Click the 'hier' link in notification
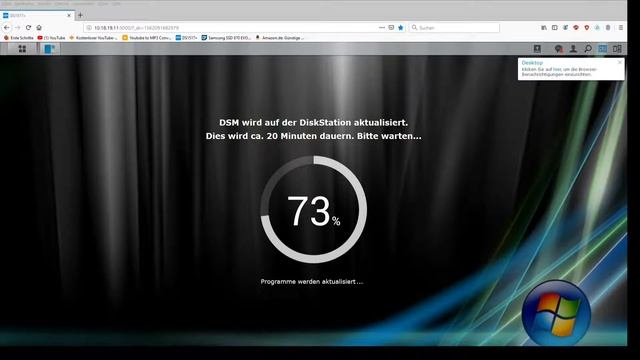This screenshot has height=360, width=640. (x=557, y=70)
